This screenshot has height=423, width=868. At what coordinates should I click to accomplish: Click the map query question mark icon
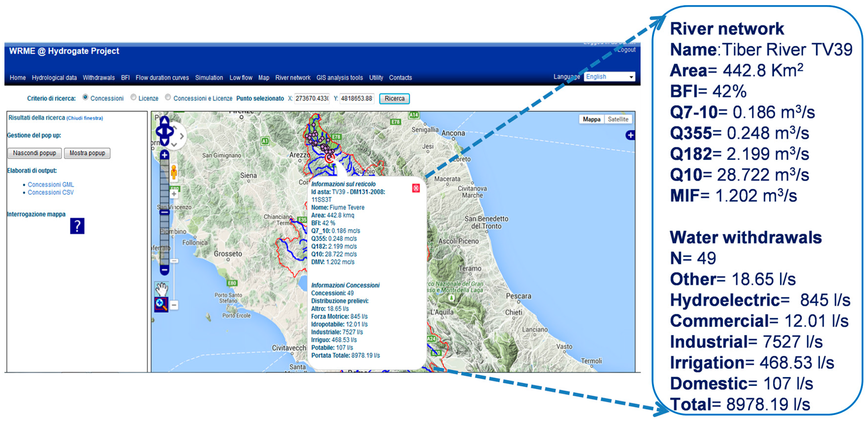(77, 226)
